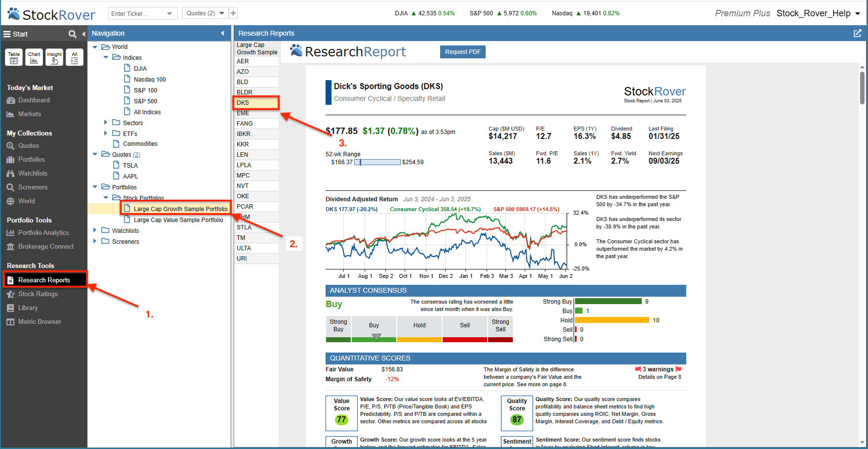This screenshot has height=449, width=868.
Task: Select the ULTA ticker row
Action: click(257, 248)
